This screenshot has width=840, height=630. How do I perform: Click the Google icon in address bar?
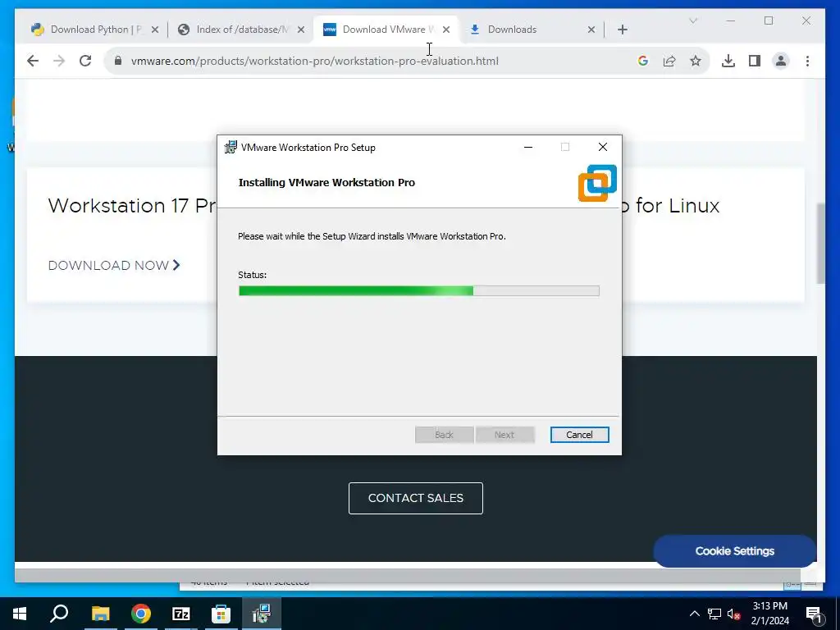point(643,61)
